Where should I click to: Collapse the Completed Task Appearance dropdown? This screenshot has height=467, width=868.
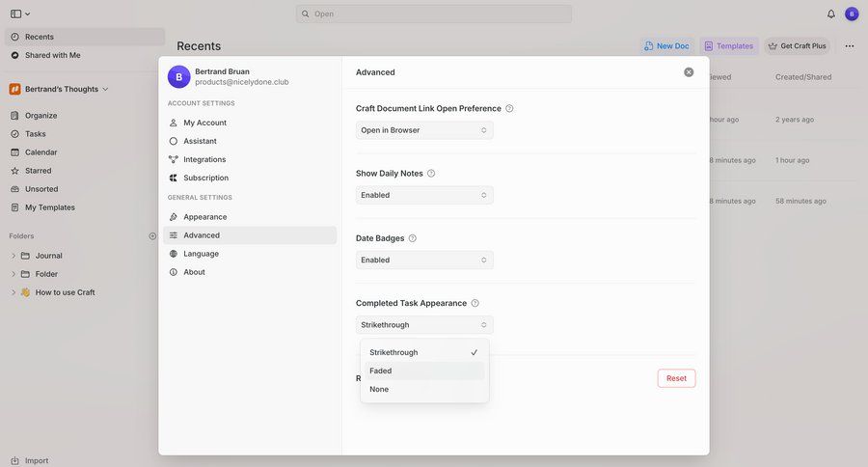coord(424,324)
